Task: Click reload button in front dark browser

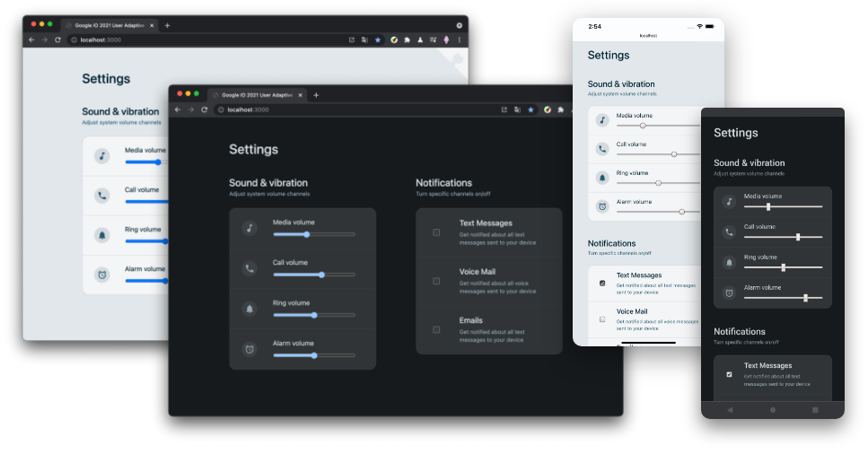Action: [x=204, y=109]
